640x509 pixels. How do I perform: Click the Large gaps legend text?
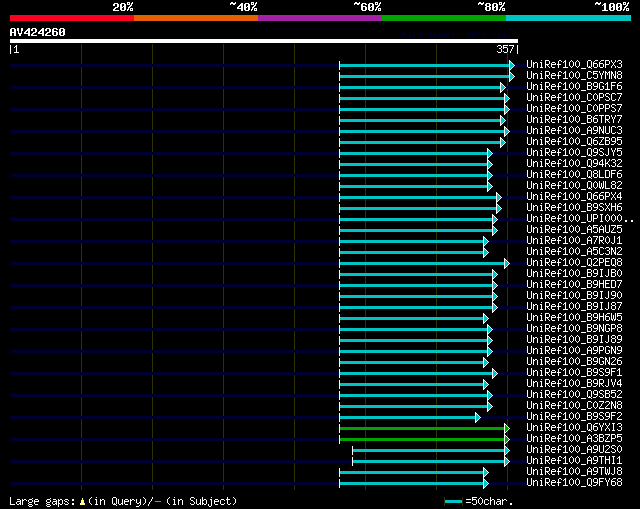click(42, 501)
